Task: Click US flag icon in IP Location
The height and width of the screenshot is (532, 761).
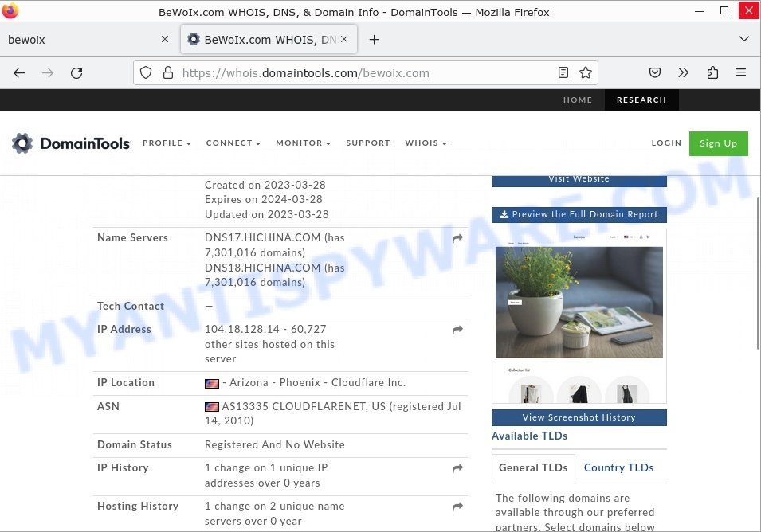Action: pos(212,384)
